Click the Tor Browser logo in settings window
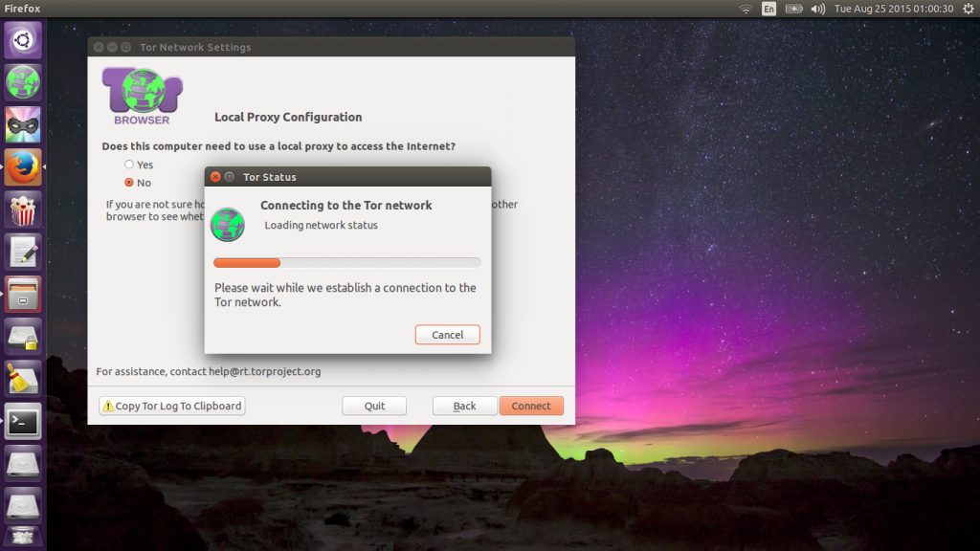The height and width of the screenshot is (551, 980). pos(142,97)
